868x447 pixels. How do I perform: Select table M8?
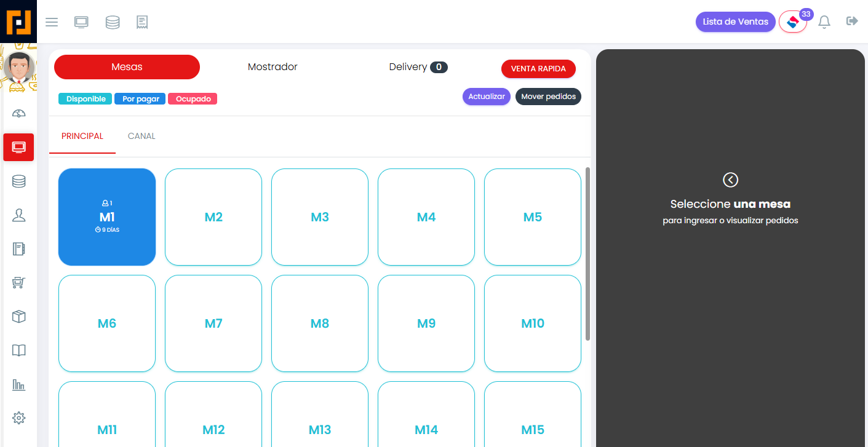pos(320,323)
